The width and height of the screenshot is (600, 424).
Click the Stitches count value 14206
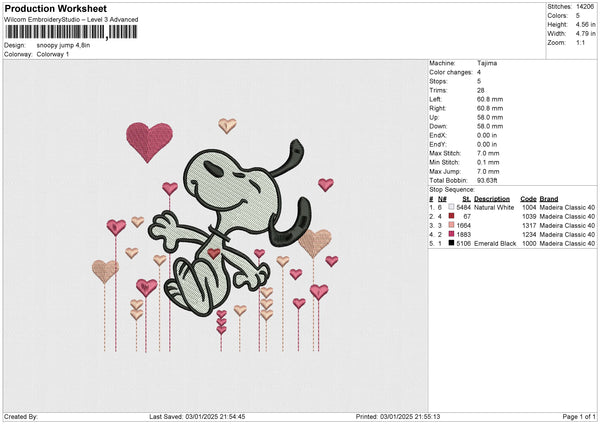(x=583, y=7)
